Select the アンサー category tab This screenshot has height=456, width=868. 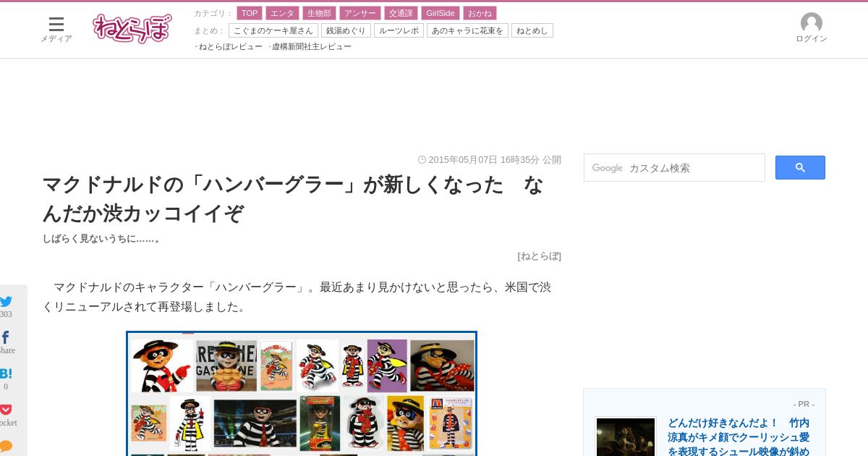360,13
